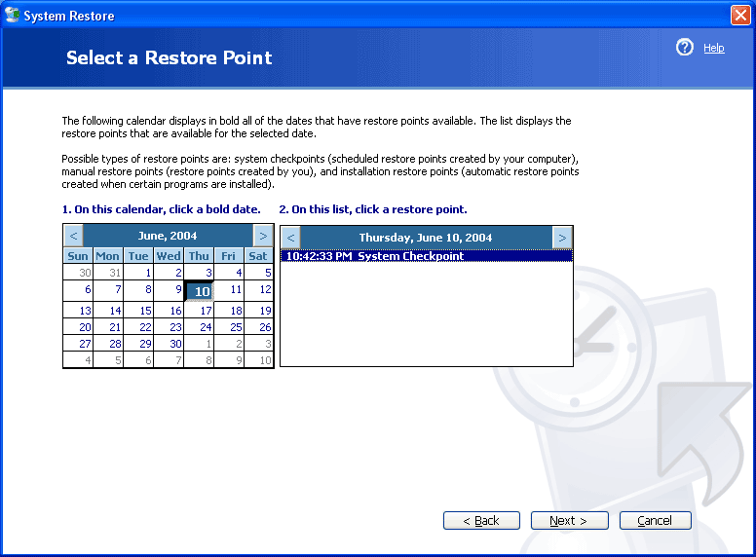Select June 1 on the calendar

[138, 273]
